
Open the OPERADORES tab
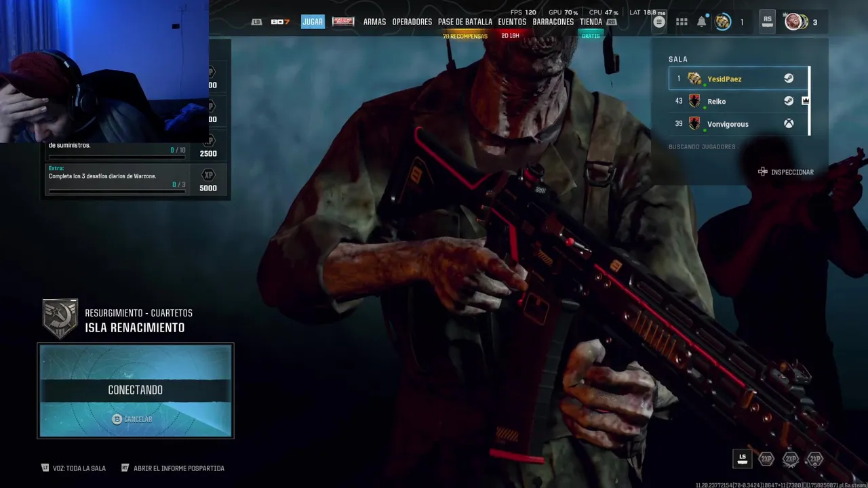412,22
